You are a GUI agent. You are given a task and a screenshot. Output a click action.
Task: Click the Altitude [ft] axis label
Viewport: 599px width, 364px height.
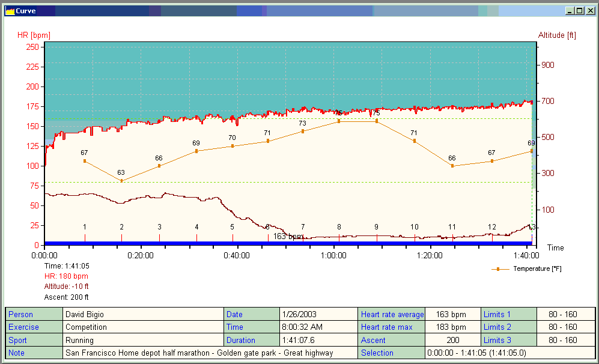coord(557,35)
